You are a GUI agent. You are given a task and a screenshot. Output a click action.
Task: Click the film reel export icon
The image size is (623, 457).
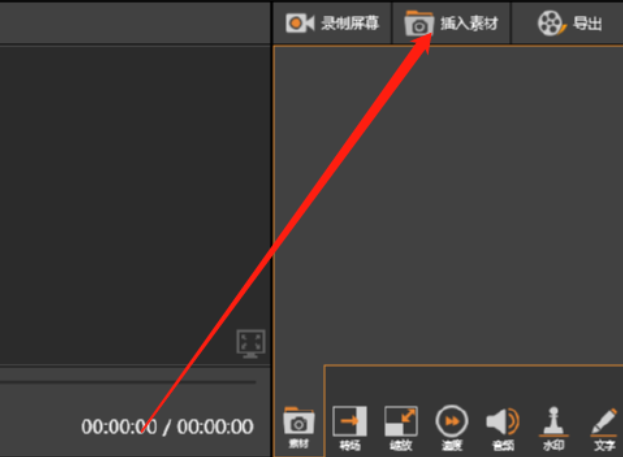click(x=552, y=23)
